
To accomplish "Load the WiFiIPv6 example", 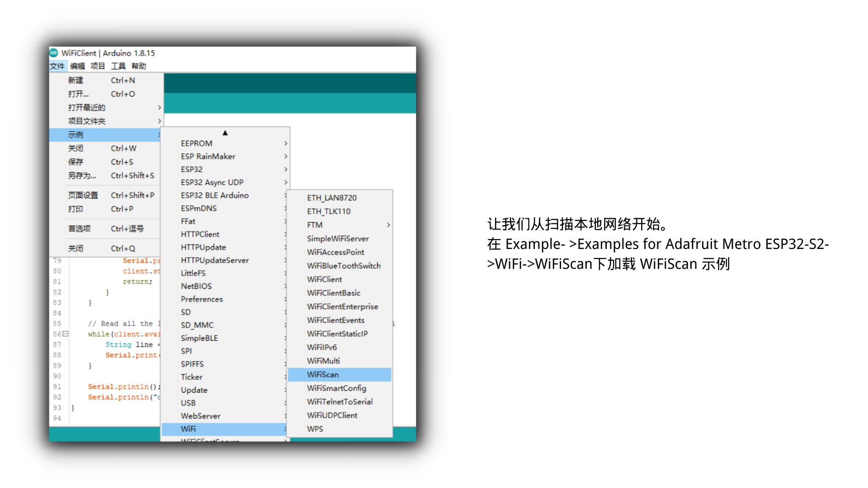I will [x=340, y=347].
